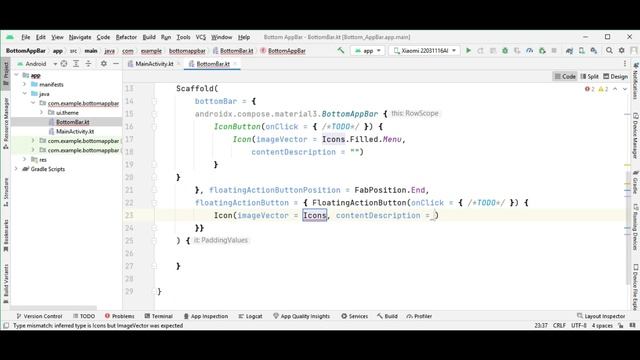The image size is (640, 360).
Task: Open the Logcat tool window
Action: point(250,316)
